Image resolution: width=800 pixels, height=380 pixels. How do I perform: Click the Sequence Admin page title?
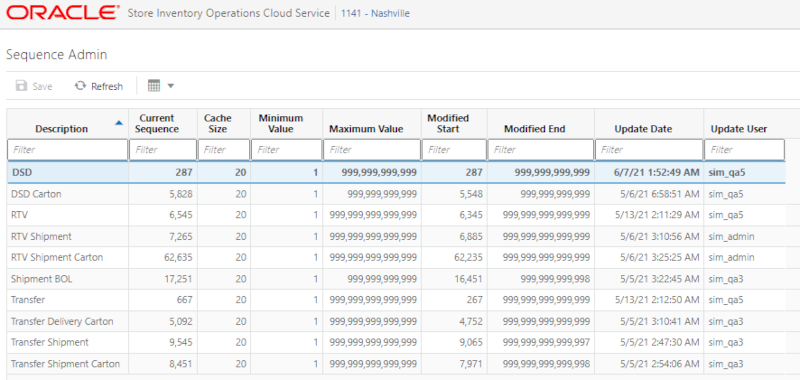57,55
